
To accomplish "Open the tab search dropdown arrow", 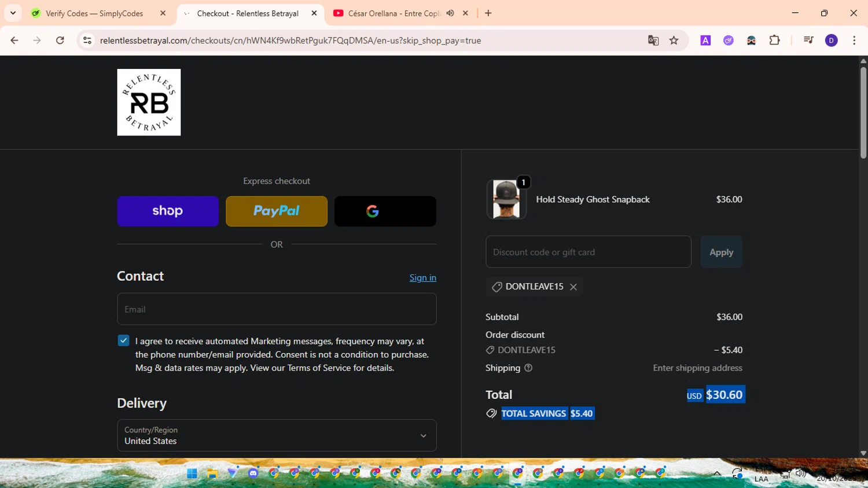I will pyautogui.click(x=13, y=13).
